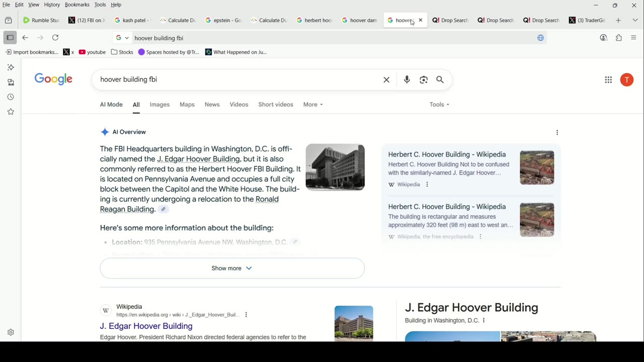Expand the More search filters dropdown
644x362 pixels.
pyautogui.click(x=313, y=105)
